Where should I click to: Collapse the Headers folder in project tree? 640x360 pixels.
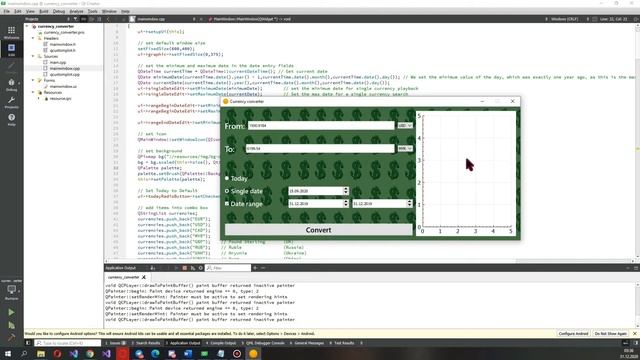pos(33,38)
